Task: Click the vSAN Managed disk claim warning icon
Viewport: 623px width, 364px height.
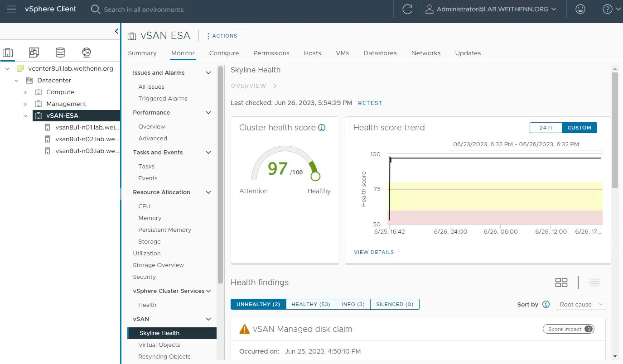Action: pyautogui.click(x=245, y=329)
